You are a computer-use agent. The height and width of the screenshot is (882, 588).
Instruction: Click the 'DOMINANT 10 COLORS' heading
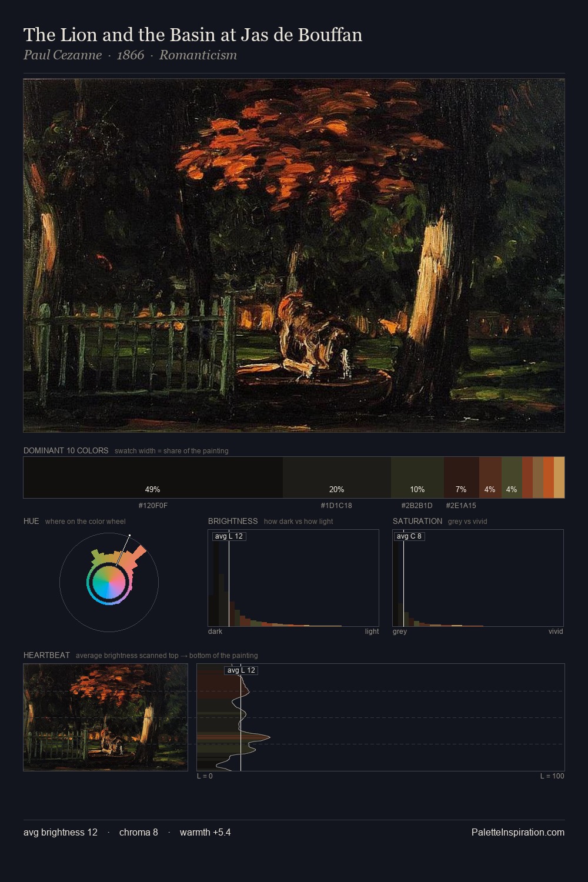coord(66,450)
